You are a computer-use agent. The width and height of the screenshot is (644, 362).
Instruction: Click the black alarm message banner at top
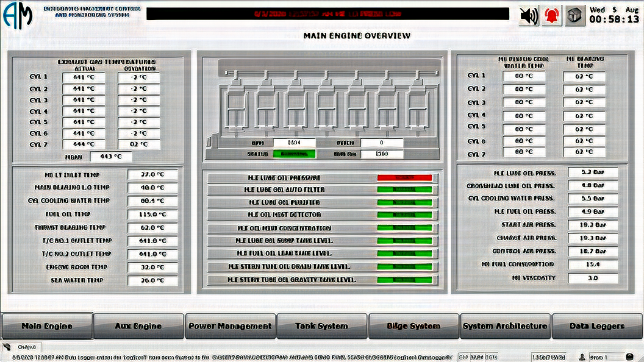coord(327,13)
